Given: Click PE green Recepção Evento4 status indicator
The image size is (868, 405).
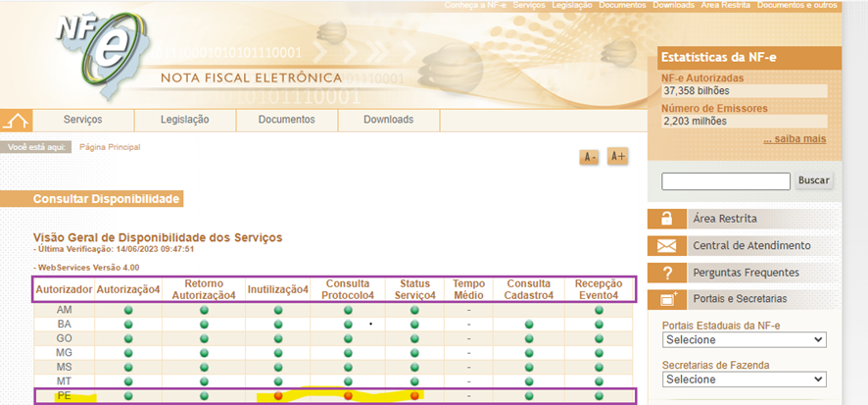Looking at the screenshot, I should tap(599, 396).
